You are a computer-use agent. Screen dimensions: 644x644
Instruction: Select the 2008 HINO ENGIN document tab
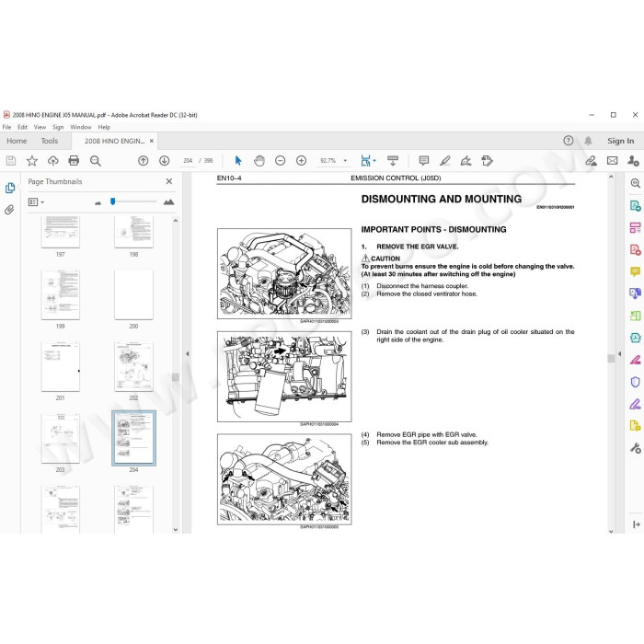[115, 141]
